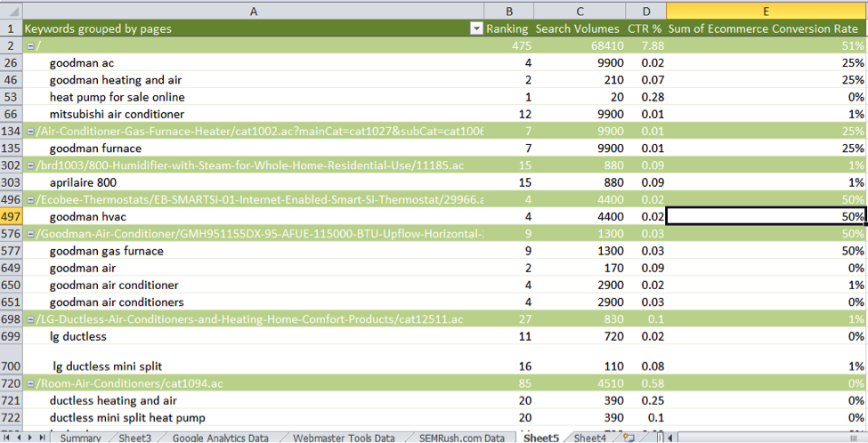The height and width of the screenshot is (443, 868).
Task: Select row header 135
Action: pyautogui.click(x=11, y=149)
